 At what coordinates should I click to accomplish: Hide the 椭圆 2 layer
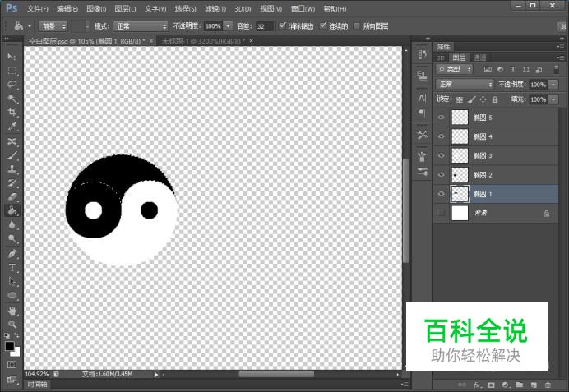(x=441, y=175)
